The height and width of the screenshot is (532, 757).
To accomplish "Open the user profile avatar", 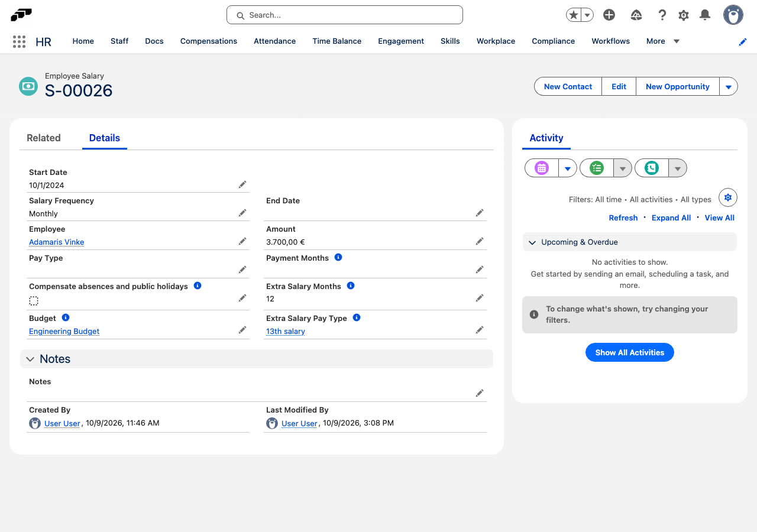I will click(733, 15).
